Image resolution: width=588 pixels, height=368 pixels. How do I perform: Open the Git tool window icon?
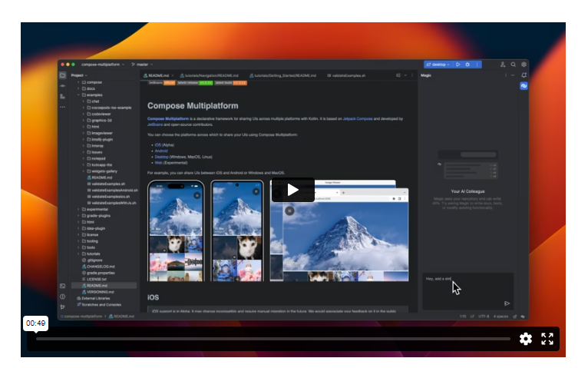pos(63,307)
